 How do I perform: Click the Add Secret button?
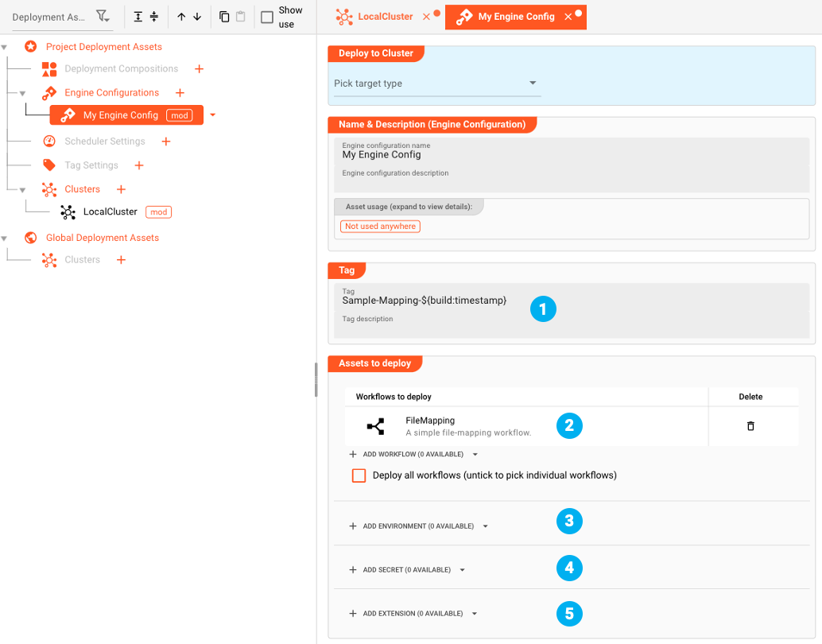pos(406,570)
